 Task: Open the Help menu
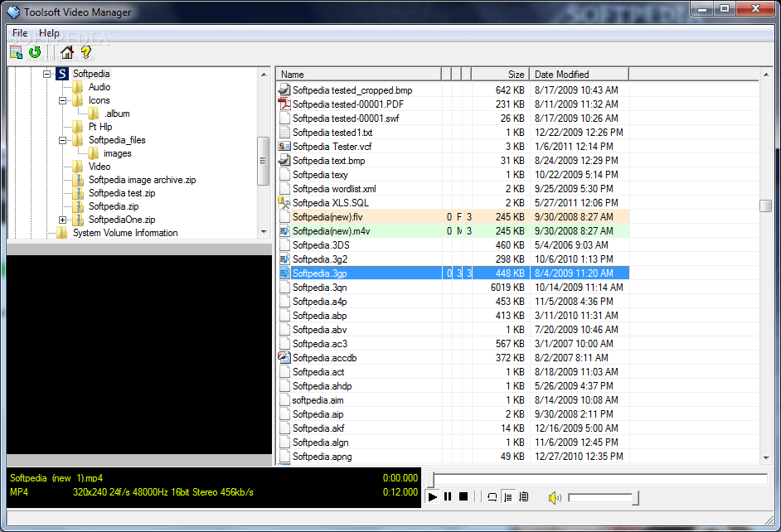49,32
